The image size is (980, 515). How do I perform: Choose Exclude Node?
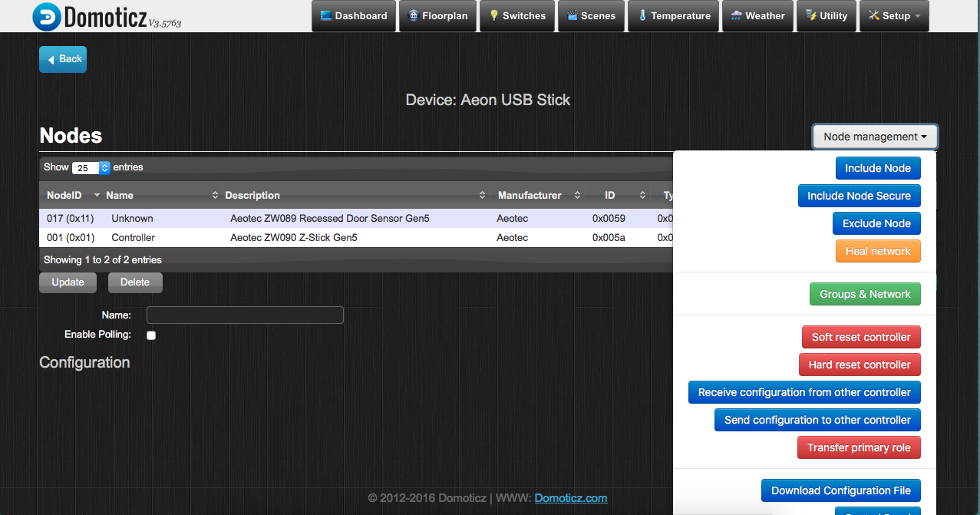point(876,223)
